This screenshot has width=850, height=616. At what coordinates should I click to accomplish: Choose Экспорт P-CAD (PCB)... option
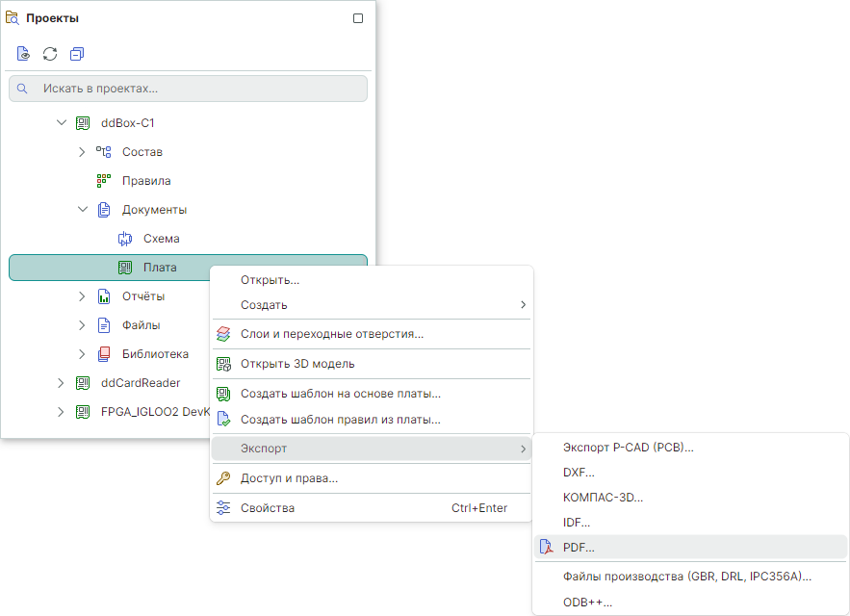point(628,448)
